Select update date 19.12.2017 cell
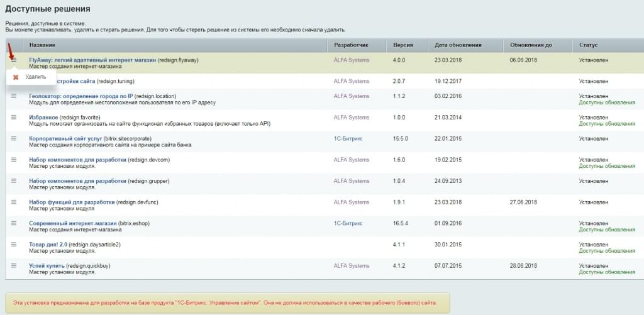The width and height of the screenshot is (644, 315). 448,81
